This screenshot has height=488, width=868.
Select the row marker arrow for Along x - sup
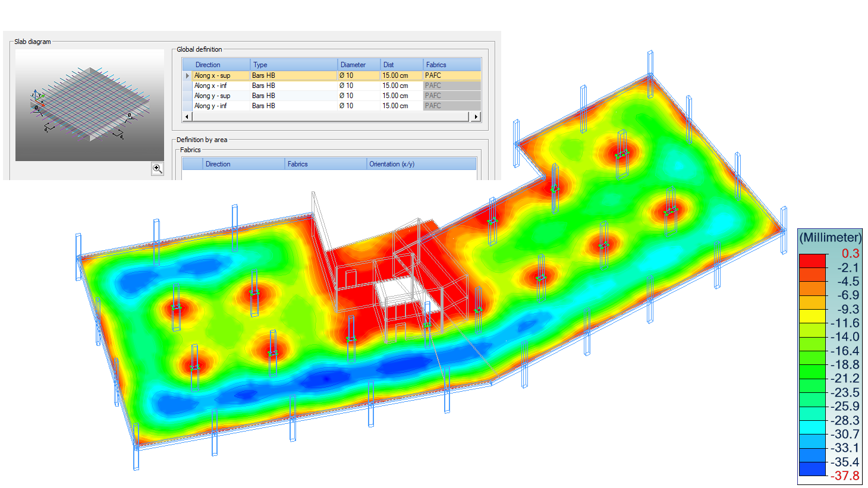click(187, 75)
